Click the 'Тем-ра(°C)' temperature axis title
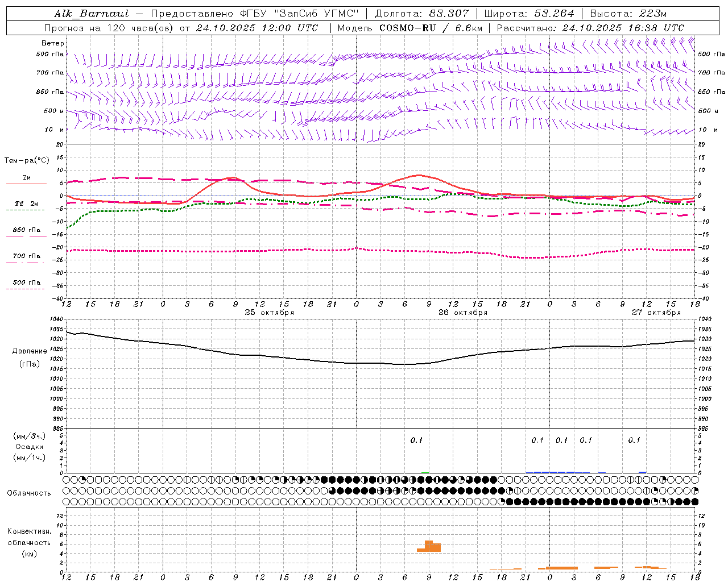This screenshot has width=728, height=582. point(27,161)
